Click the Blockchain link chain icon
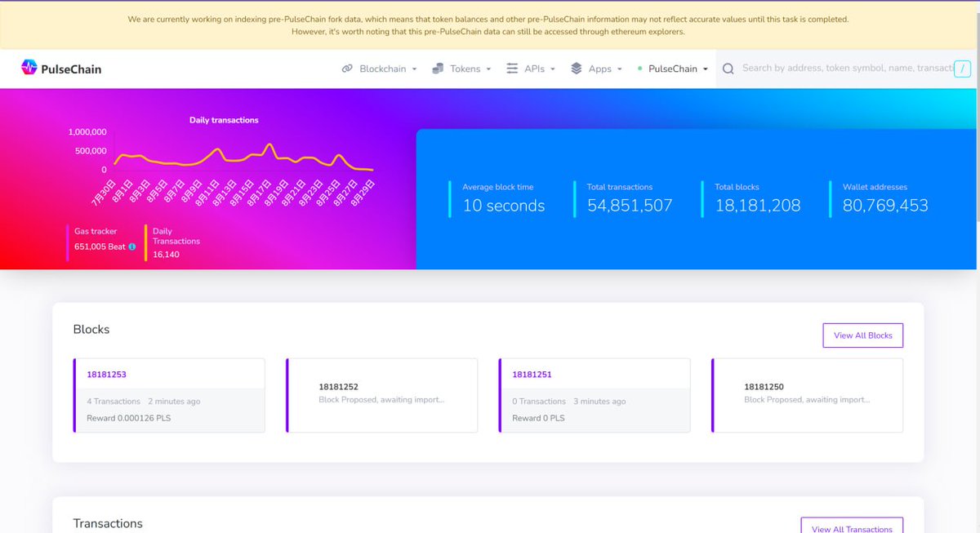This screenshot has width=980, height=533. pos(347,69)
